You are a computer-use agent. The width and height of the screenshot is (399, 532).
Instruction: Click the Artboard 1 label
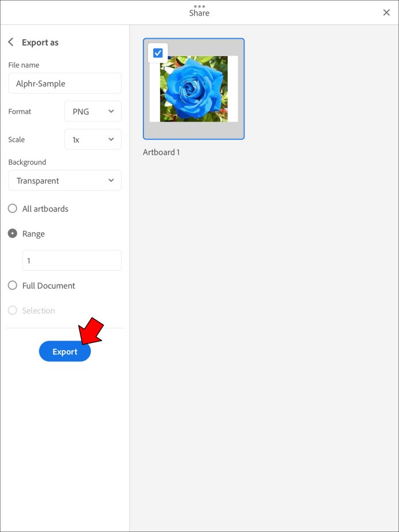coord(161,152)
